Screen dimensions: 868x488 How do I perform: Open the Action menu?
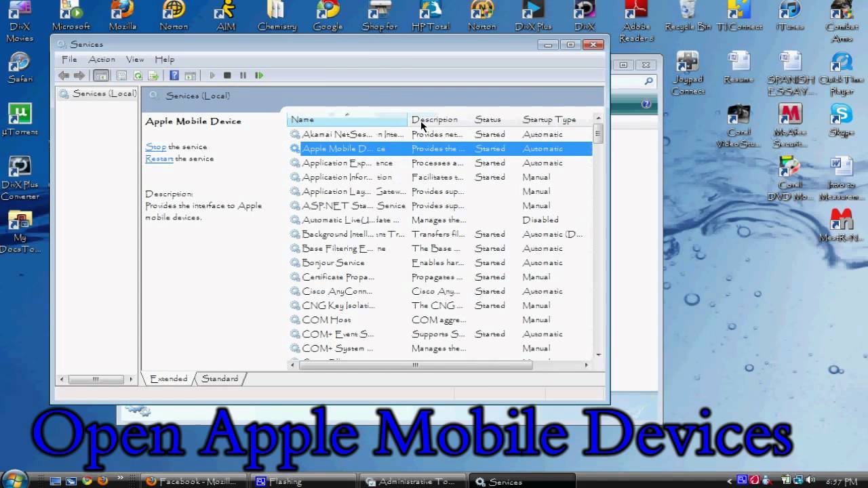pos(102,59)
